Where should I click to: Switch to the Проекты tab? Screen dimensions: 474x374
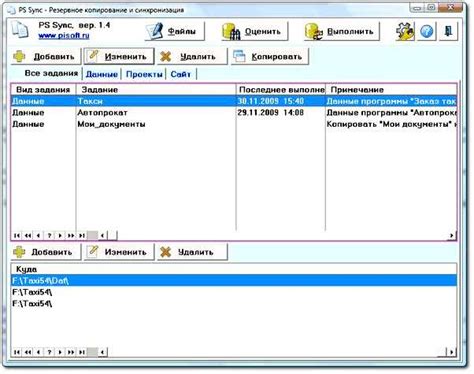click(144, 74)
